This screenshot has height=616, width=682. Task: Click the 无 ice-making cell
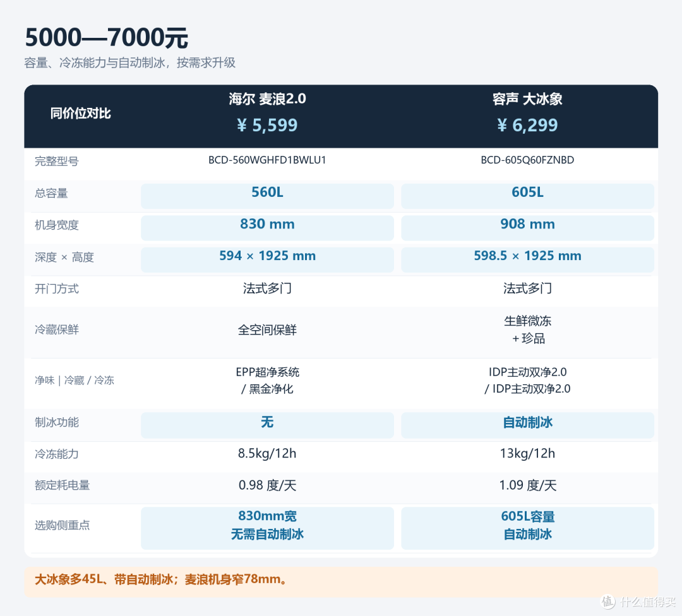[267, 425]
